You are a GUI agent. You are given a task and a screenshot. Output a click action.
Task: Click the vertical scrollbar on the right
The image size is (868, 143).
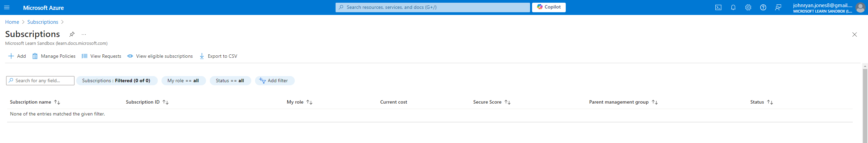click(x=865, y=105)
